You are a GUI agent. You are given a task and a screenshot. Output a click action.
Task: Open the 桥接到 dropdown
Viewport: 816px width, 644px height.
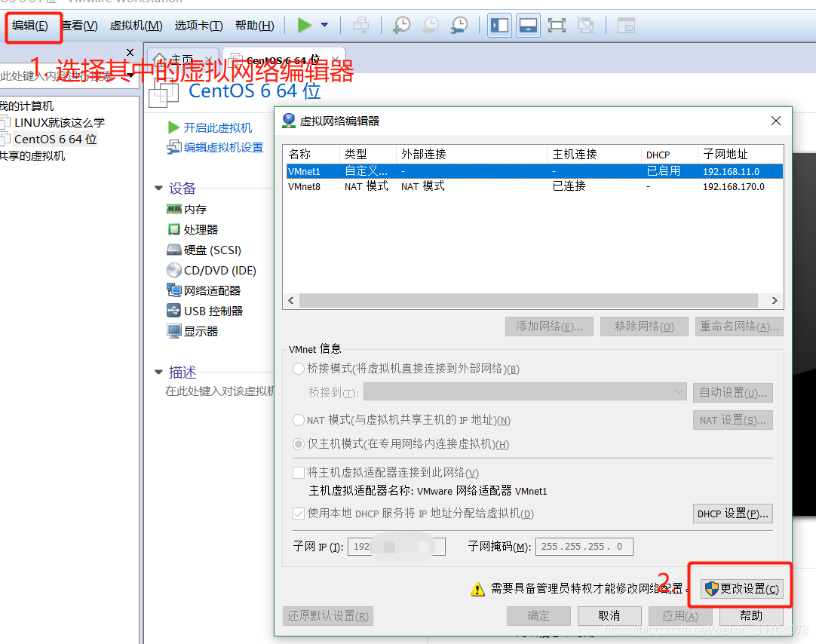pyautogui.click(x=525, y=391)
